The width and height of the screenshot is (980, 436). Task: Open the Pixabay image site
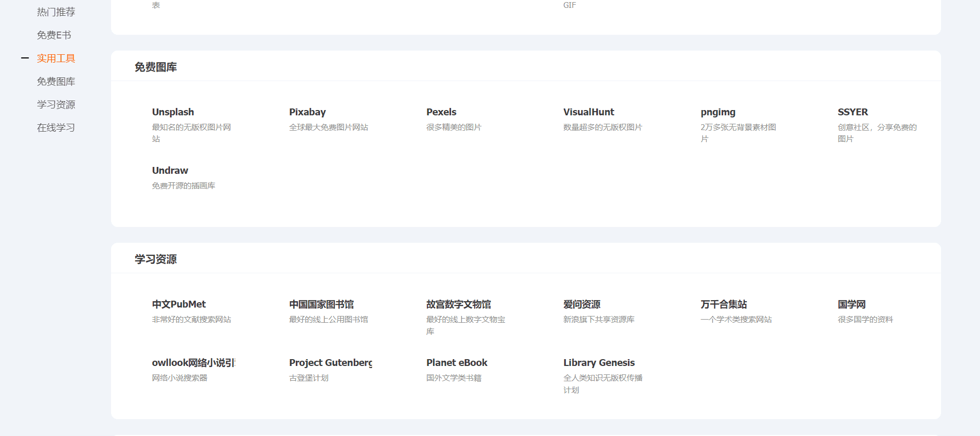pos(307,112)
